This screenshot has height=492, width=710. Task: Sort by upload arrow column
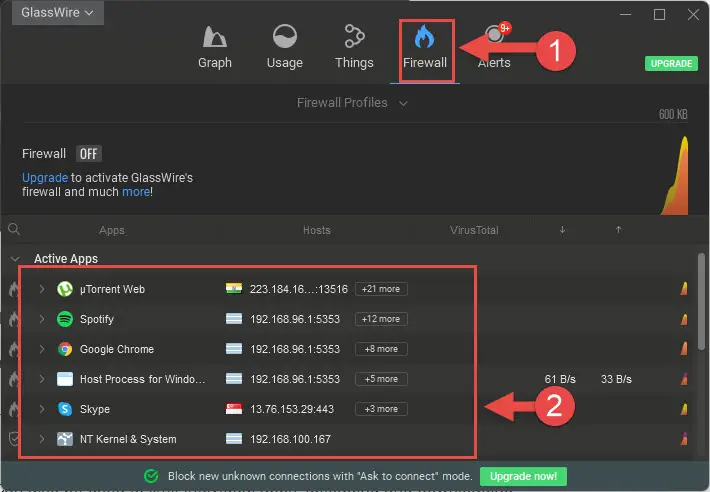click(618, 230)
